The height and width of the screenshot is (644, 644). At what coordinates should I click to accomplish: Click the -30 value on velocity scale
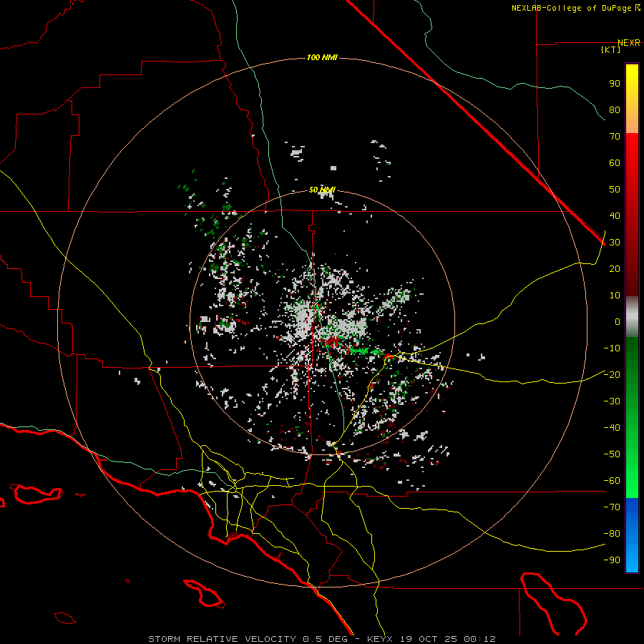pos(612,401)
